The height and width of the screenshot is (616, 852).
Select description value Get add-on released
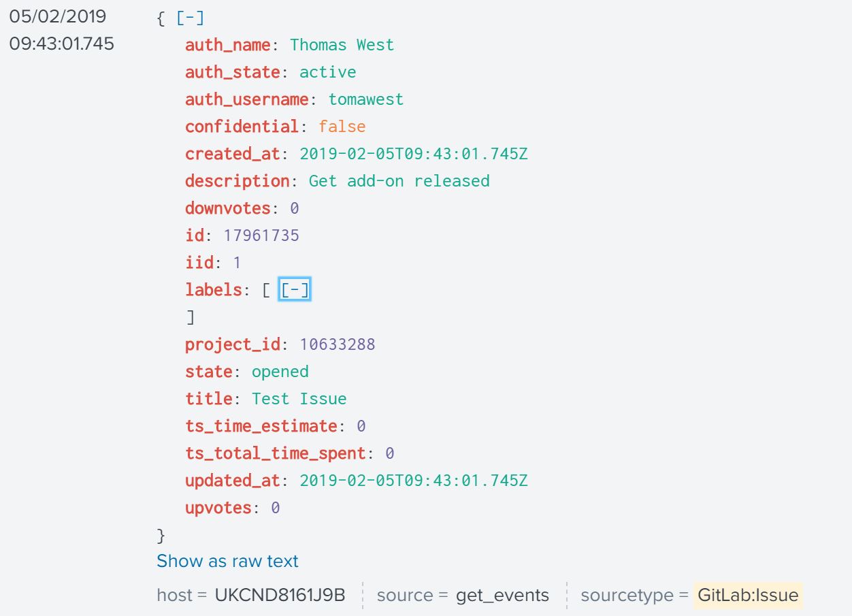tap(399, 181)
